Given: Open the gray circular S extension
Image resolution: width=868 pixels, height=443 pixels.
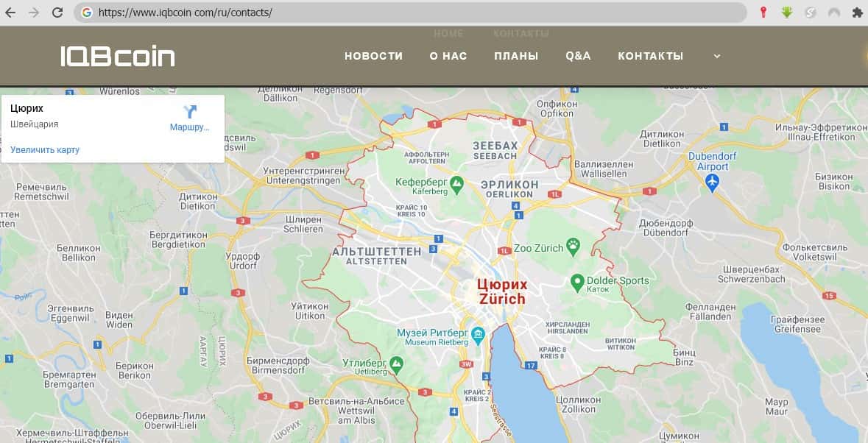Looking at the screenshot, I should 811,13.
